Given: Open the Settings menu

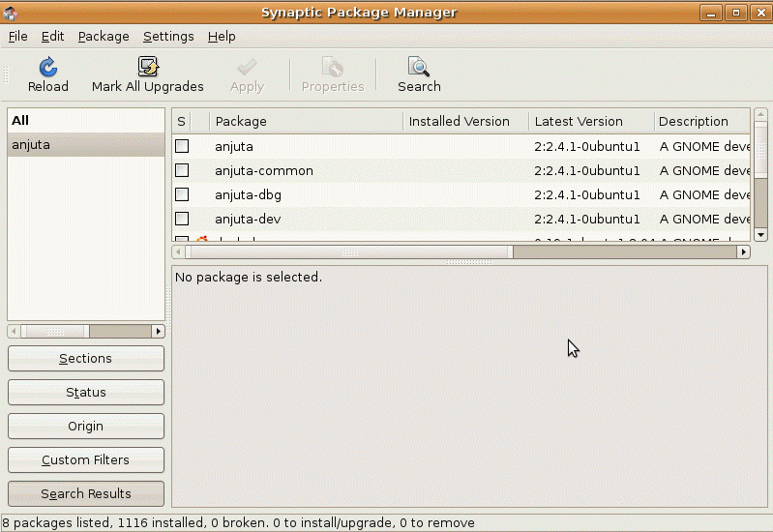Looking at the screenshot, I should click(x=168, y=36).
